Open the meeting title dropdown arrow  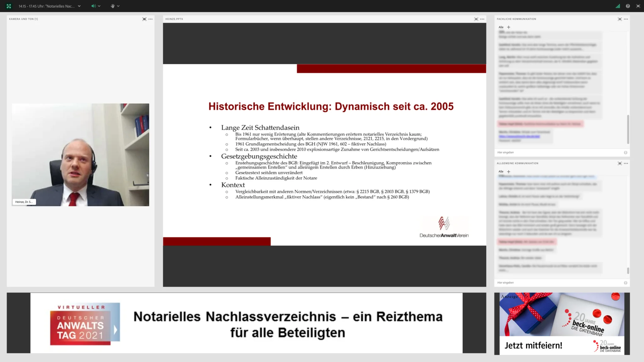tap(79, 6)
